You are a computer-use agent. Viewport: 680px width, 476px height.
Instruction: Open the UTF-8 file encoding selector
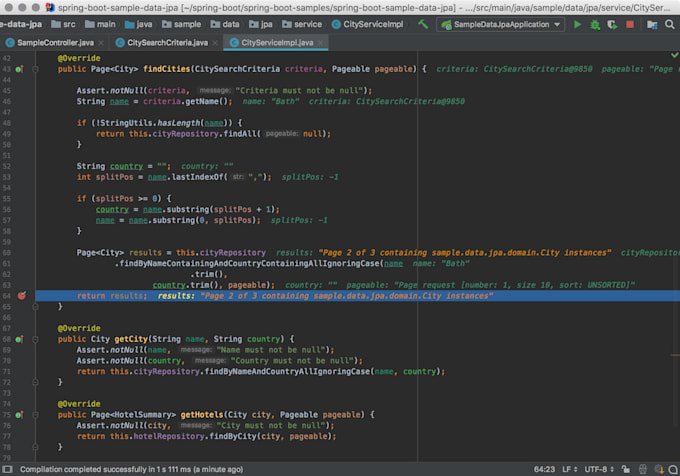point(599,469)
